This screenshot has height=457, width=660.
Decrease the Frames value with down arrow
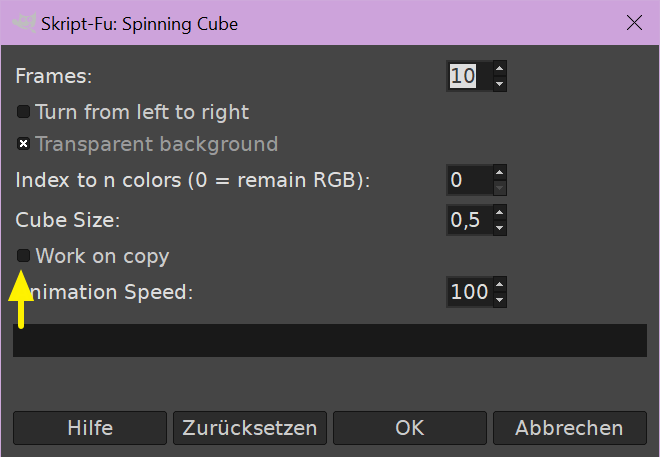point(500,84)
